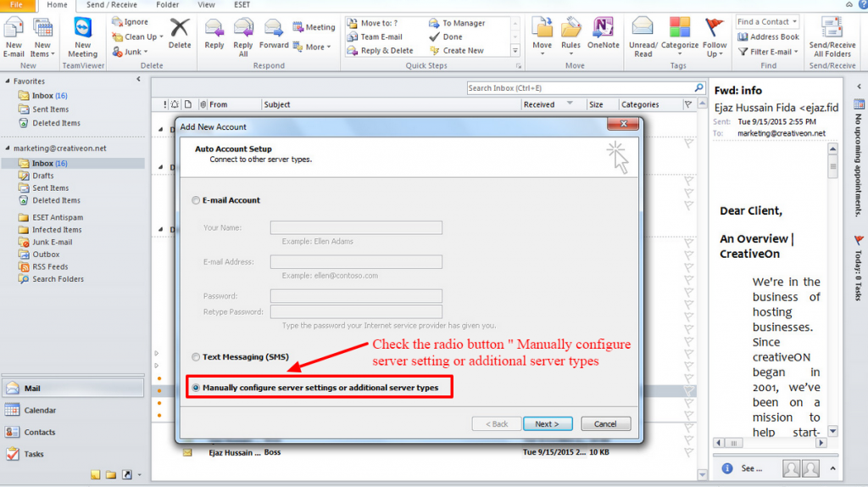This screenshot has width=868, height=487.
Task: Open the Filter E-mail dropdown
Action: [768, 52]
